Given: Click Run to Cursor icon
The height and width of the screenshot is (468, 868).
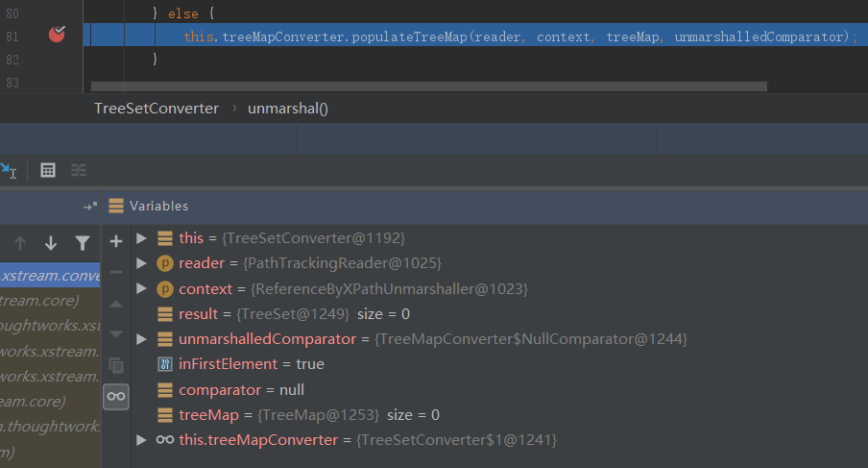Looking at the screenshot, I should click(8, 170).
